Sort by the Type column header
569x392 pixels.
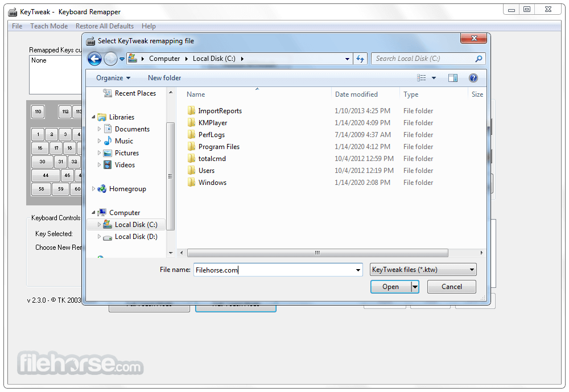[411, 94]
